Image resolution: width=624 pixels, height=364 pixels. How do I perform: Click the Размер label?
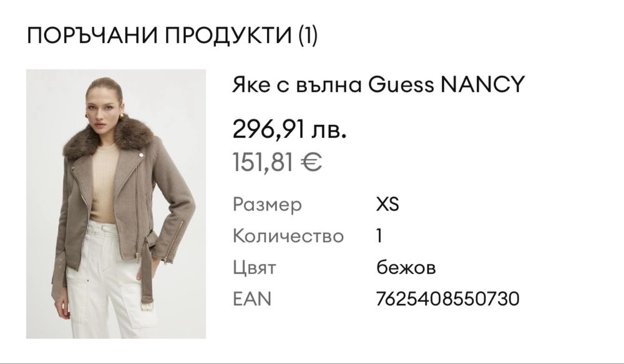(x=267, y=204)
